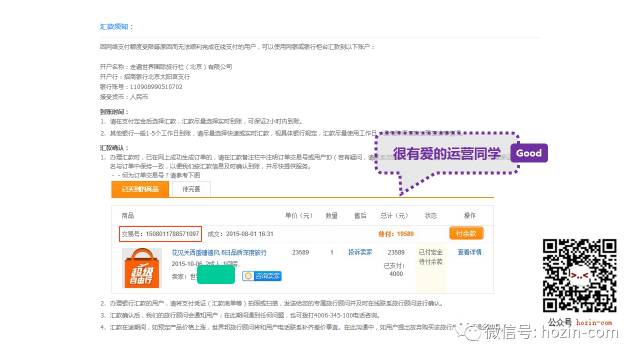Click the orange 超级自由行 shopping bag product thumbnail

coord(142,268)
